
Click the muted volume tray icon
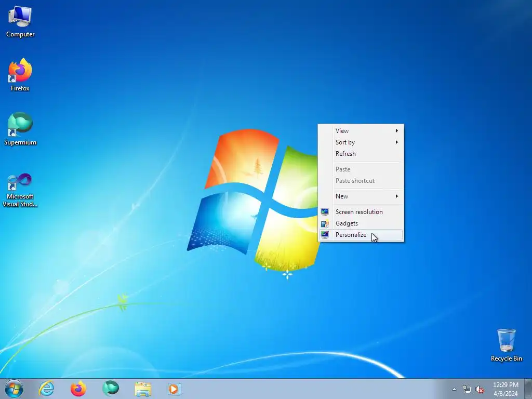point(480,390)
